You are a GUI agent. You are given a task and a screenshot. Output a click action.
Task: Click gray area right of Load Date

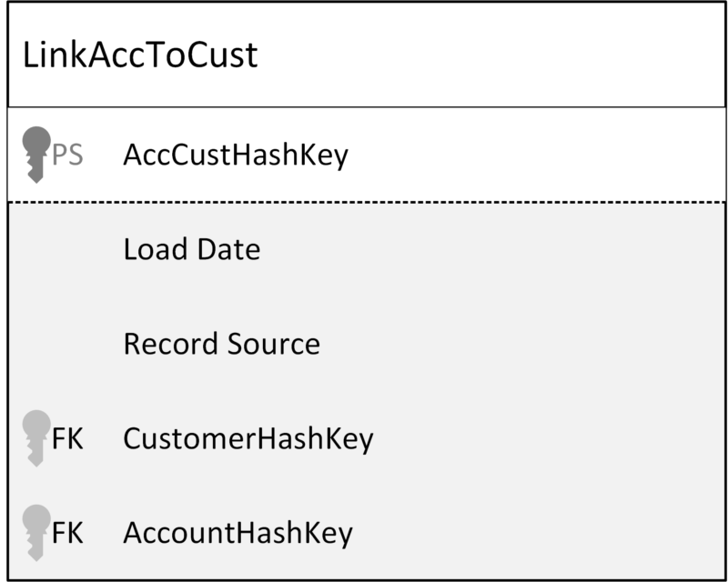[x=492, y=249]
